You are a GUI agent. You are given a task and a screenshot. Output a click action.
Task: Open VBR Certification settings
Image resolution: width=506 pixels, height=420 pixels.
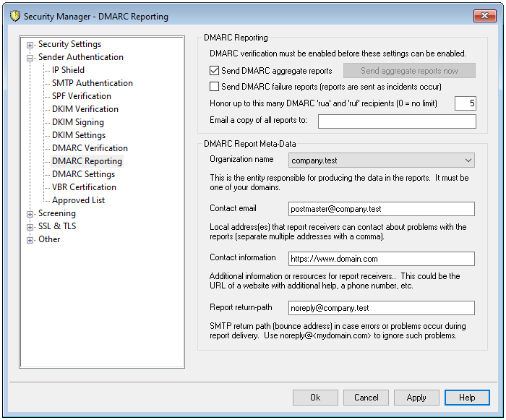84,187
